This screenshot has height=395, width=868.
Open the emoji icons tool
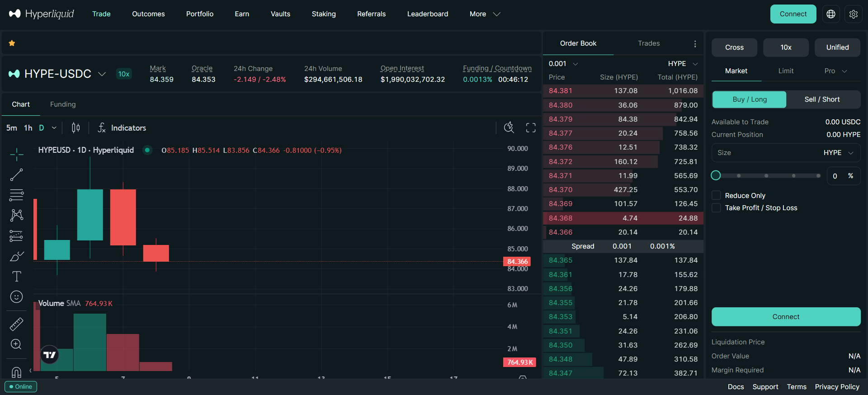pyautogui.click(x=17, y=297)
